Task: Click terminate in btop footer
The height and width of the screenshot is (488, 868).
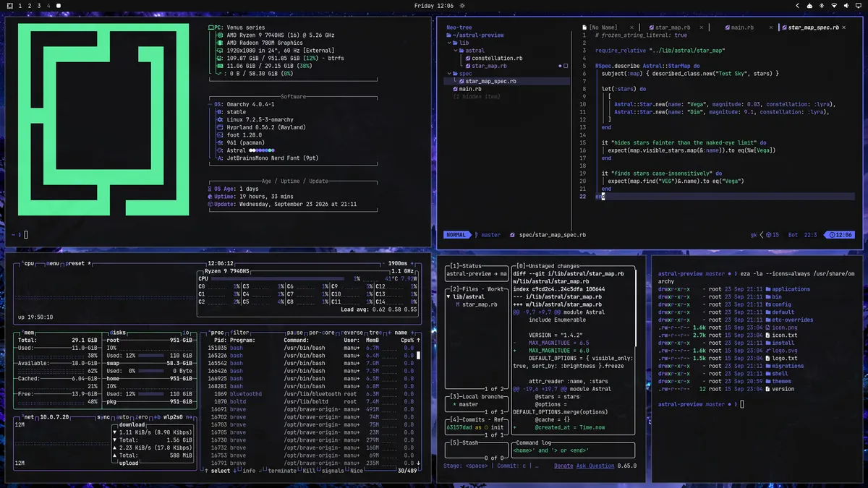Action: 282,471
